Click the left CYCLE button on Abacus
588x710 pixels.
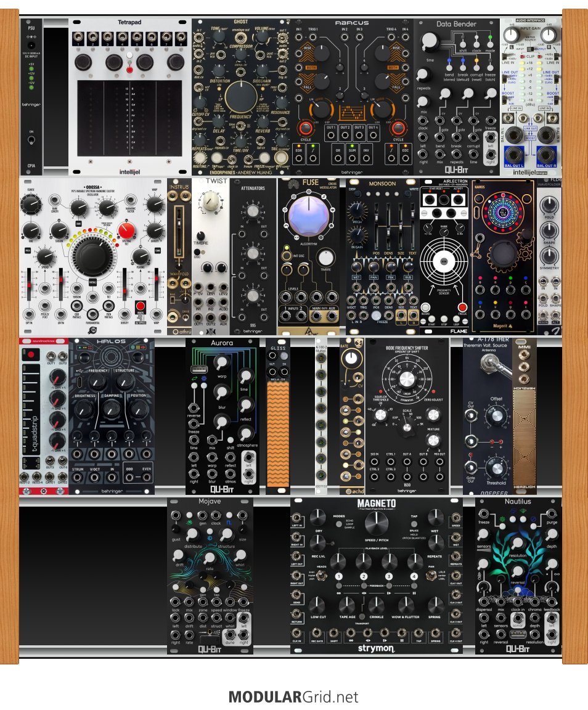(305, 128)
